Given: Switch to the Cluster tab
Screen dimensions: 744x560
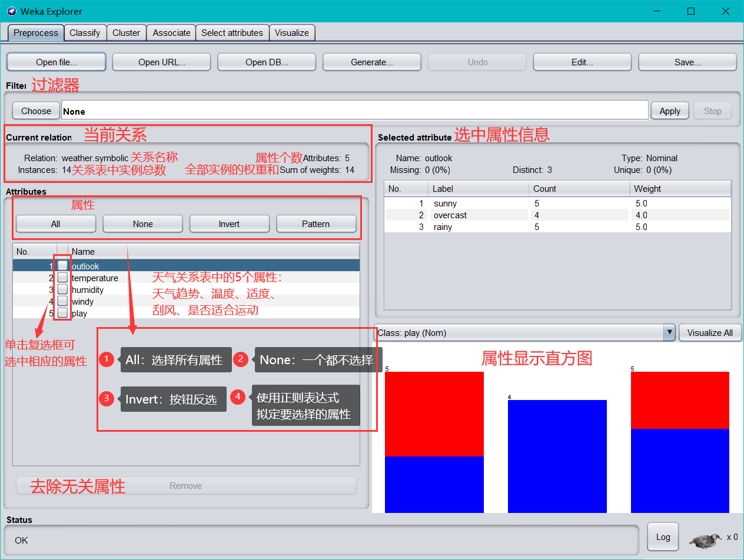Looking at the screenshot, I should [127, 33].
